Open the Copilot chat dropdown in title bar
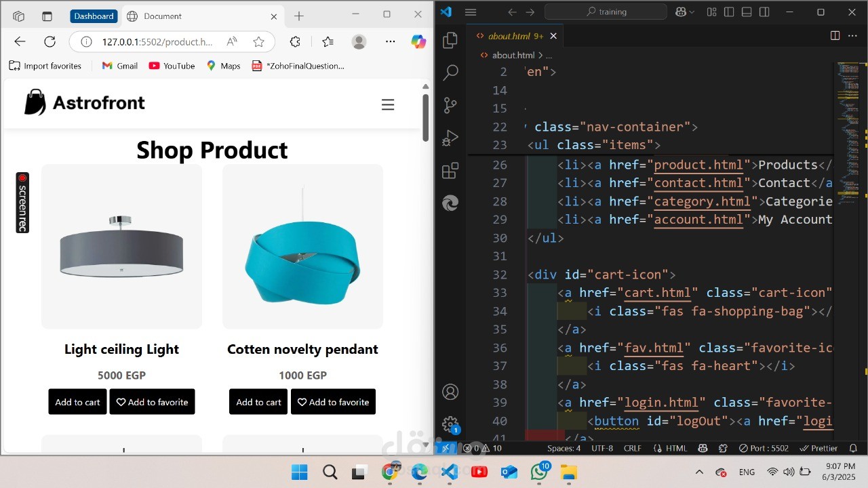868x488 pixels. (685, 12)
